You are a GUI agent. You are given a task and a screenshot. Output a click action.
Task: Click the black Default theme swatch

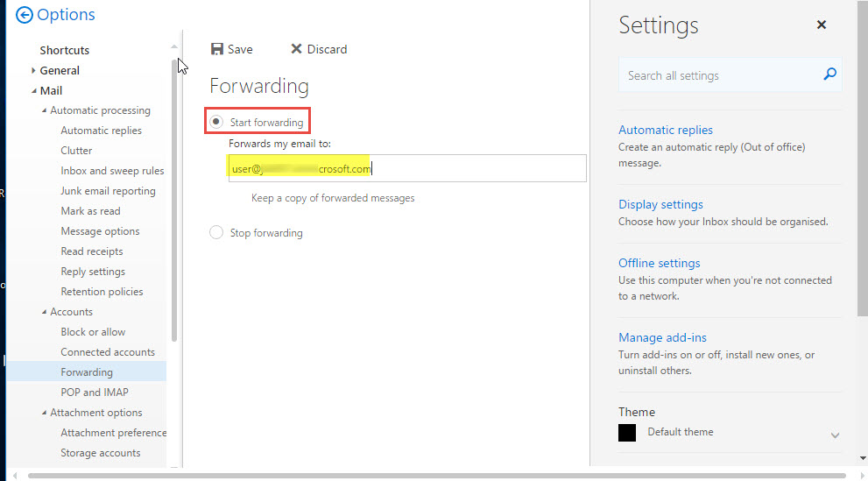click(x=627, y=433)
